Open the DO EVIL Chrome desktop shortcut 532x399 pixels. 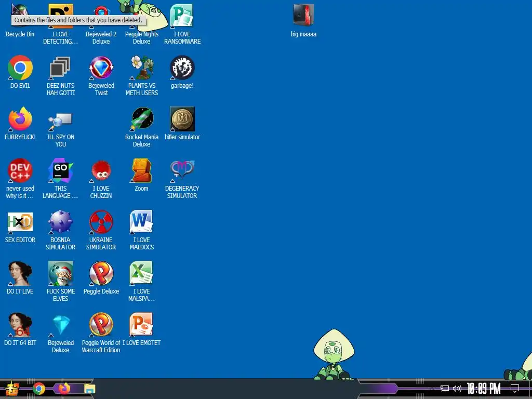click(20, 72)
